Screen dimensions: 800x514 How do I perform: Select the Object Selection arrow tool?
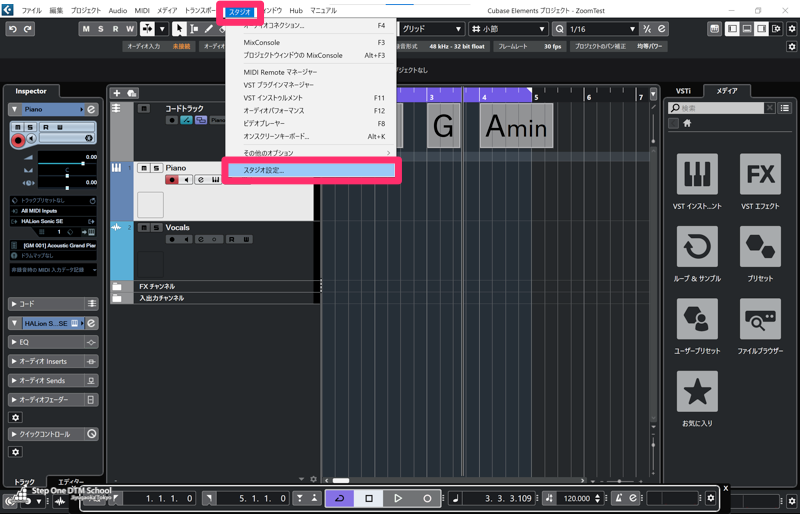[x=179, y=29]
